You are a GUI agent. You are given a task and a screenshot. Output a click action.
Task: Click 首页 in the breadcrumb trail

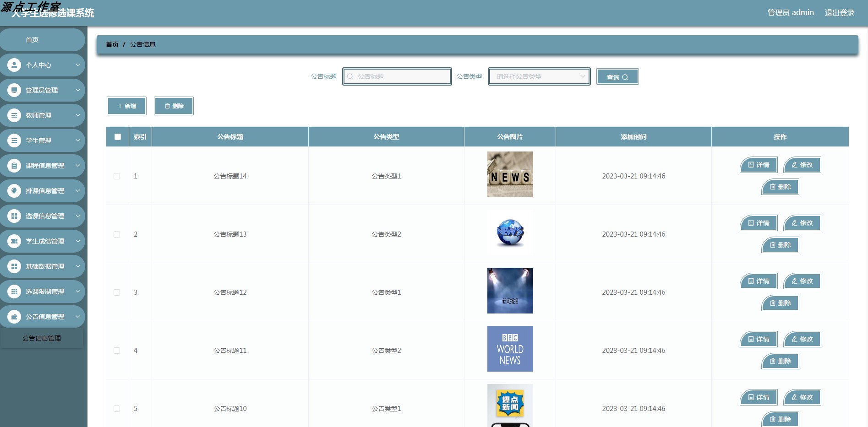coord(112,44)
